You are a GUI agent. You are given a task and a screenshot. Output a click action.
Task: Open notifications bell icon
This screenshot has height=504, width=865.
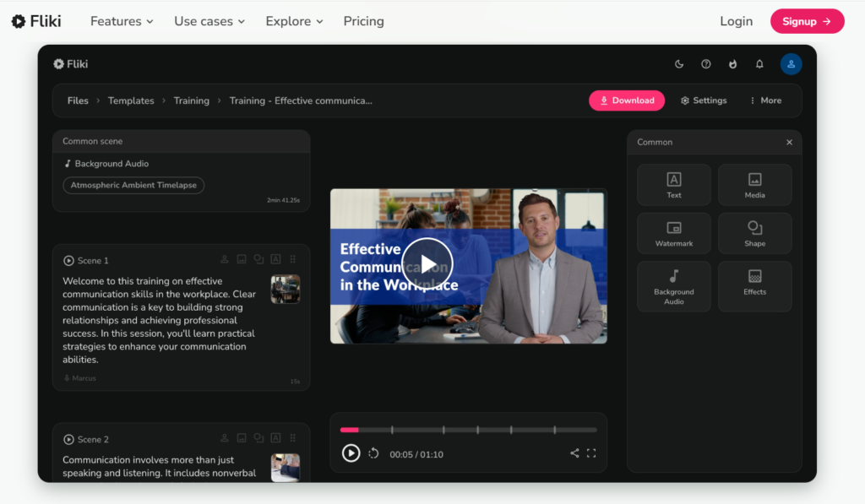pyautogui.click(x=759, y=64)
